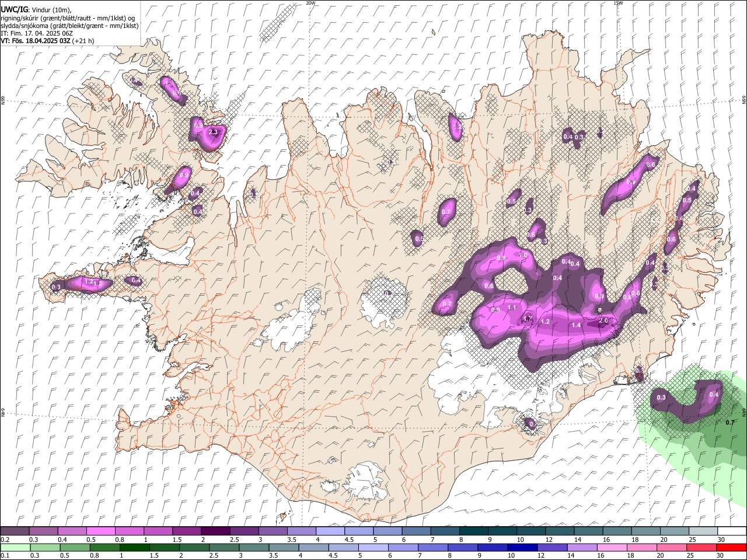Image resolution: width=747 pixels, height=560 pixels.
Task: Click the 'rigning/skúrir' legend description line
Action: click(68, 18)
